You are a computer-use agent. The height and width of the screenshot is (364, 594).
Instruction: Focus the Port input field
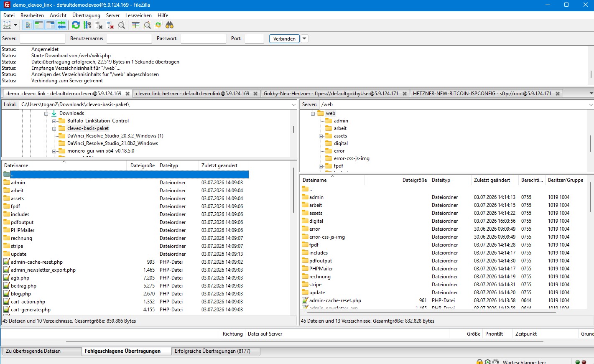(x=254, y=38)
